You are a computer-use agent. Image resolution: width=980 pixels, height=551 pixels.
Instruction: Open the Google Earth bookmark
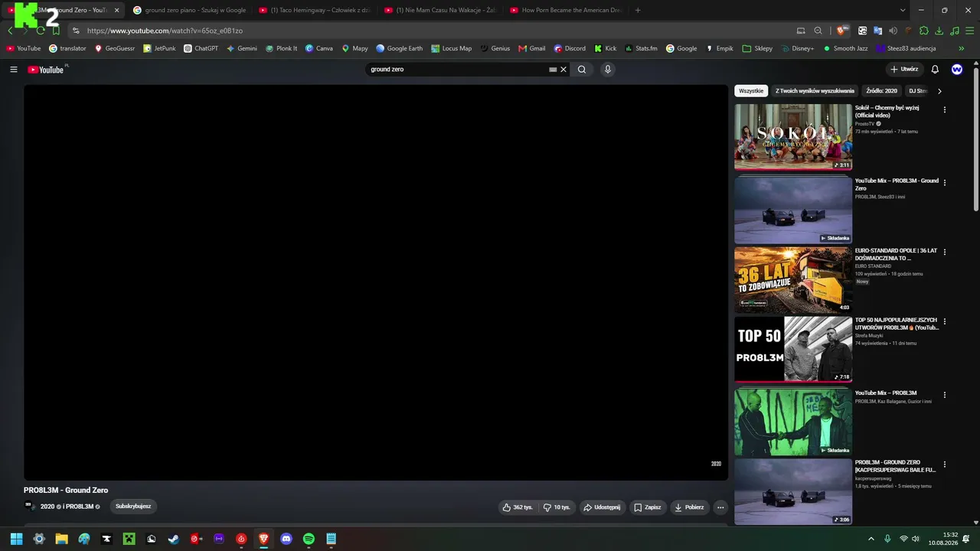pyautogui.click(x=399, y=48)
